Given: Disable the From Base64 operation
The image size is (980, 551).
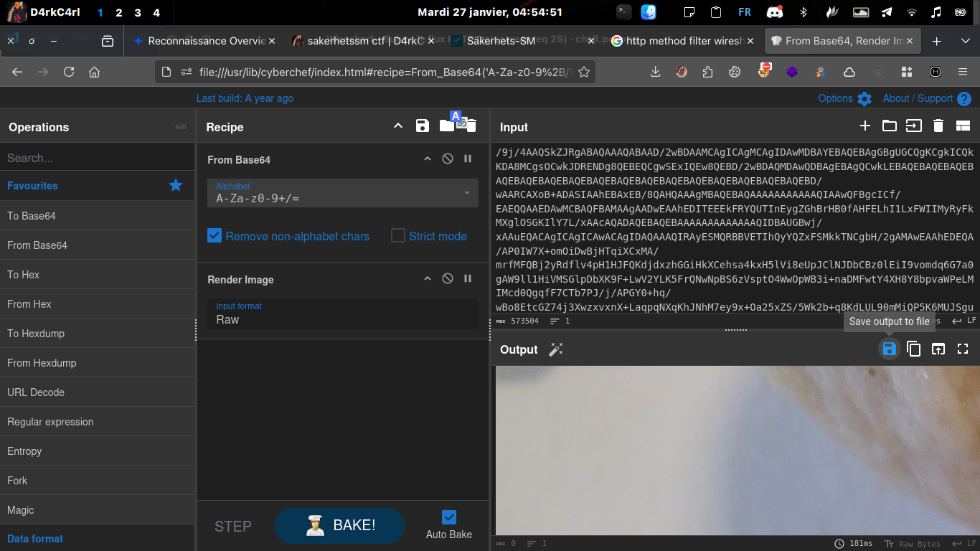Looking at the screenshot, I should click(x=448, y=159).
